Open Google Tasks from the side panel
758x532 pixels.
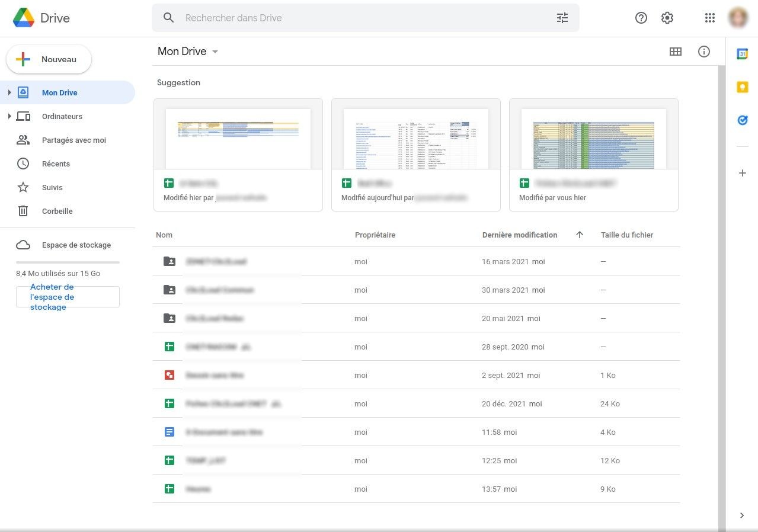tap(742, 120)
